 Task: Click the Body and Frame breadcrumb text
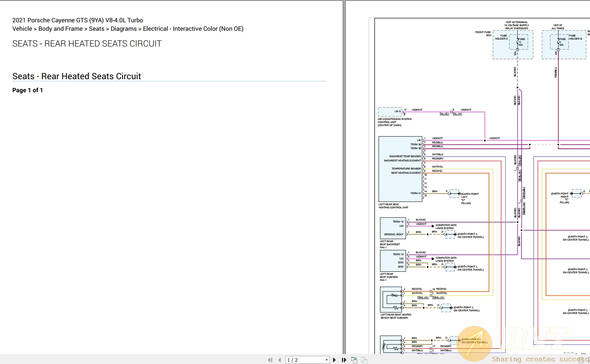(60, 29)
